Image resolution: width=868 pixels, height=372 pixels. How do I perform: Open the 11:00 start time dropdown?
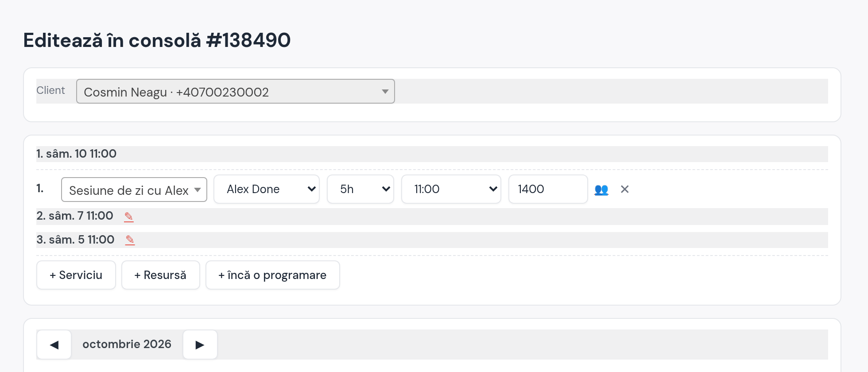click(451, 189)
